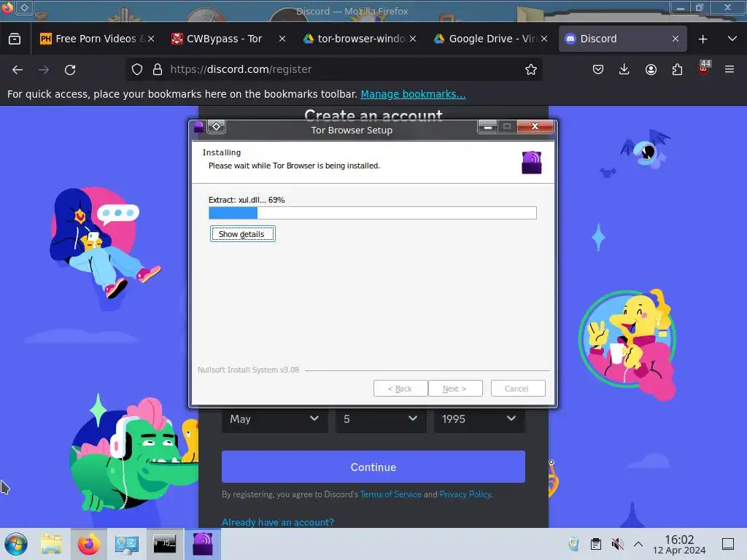Click the Discord Continue button
Image resolution: width=747 pixels, height=560 pixels.
373,467
